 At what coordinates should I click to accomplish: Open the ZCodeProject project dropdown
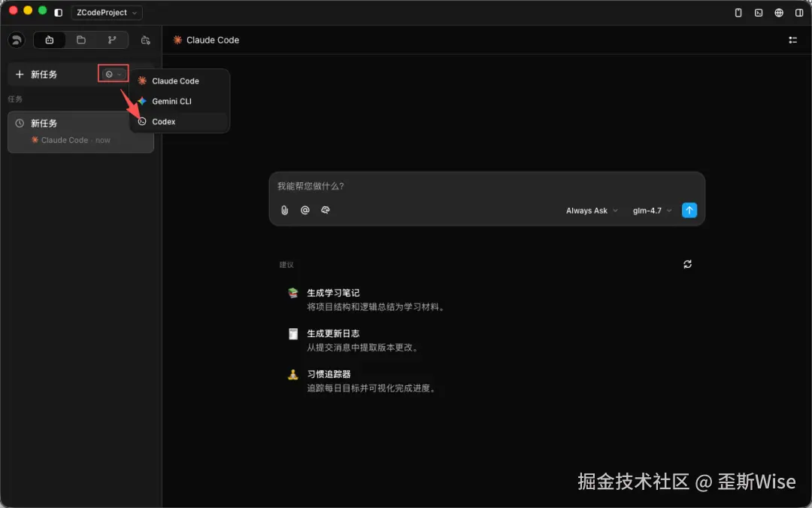107,13
